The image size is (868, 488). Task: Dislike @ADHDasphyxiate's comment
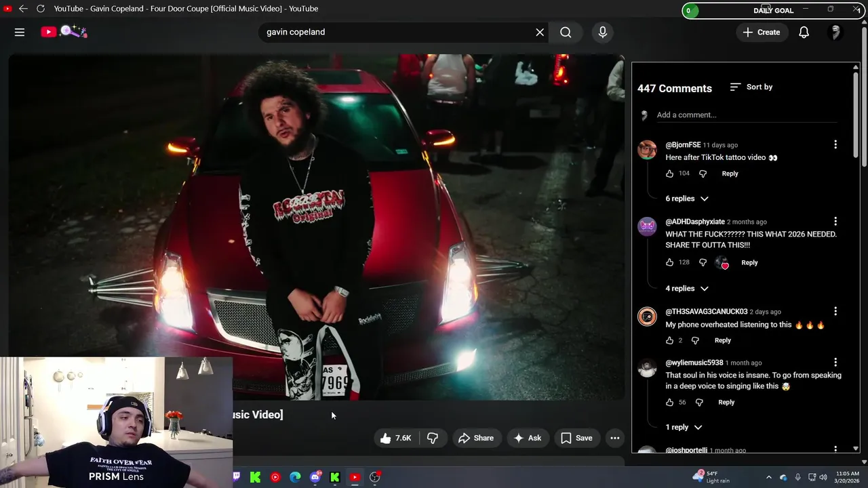point(703,262)
